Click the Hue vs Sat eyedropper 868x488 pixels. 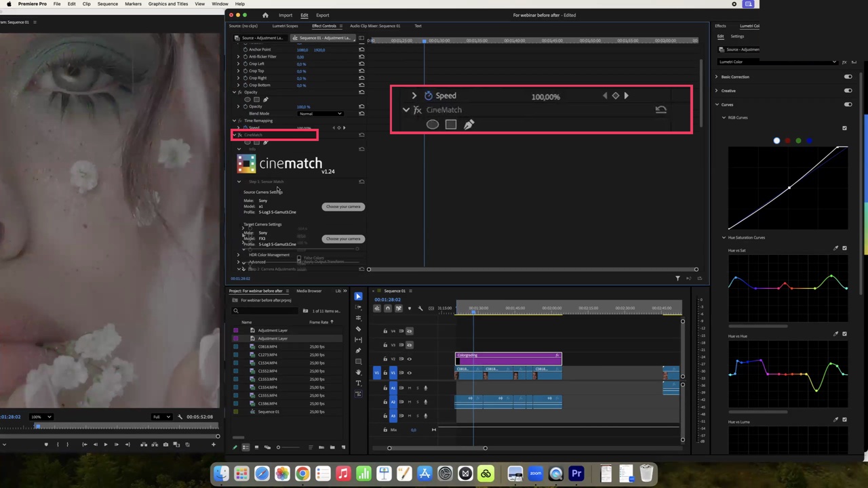[835, 249]
